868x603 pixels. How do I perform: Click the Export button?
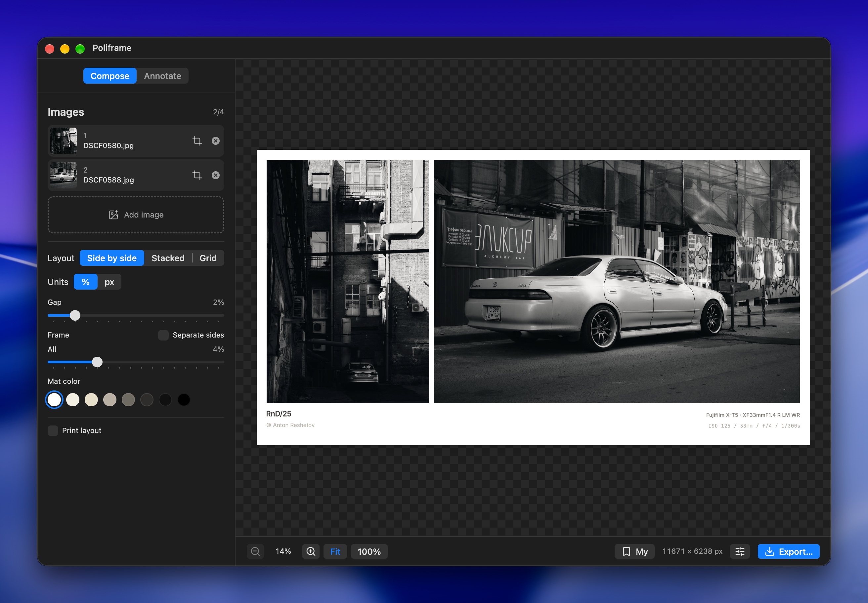click(789, 552)
